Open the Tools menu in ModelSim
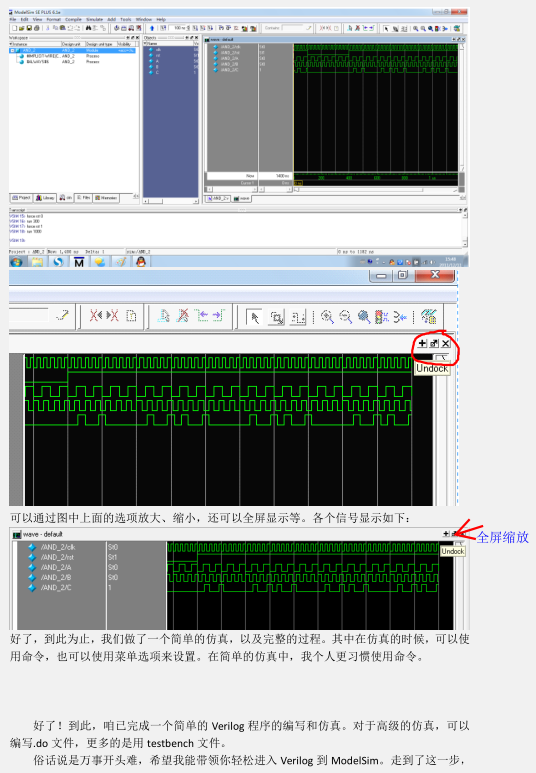The width and height of the screenshot is (536, 773). (125, 19)
